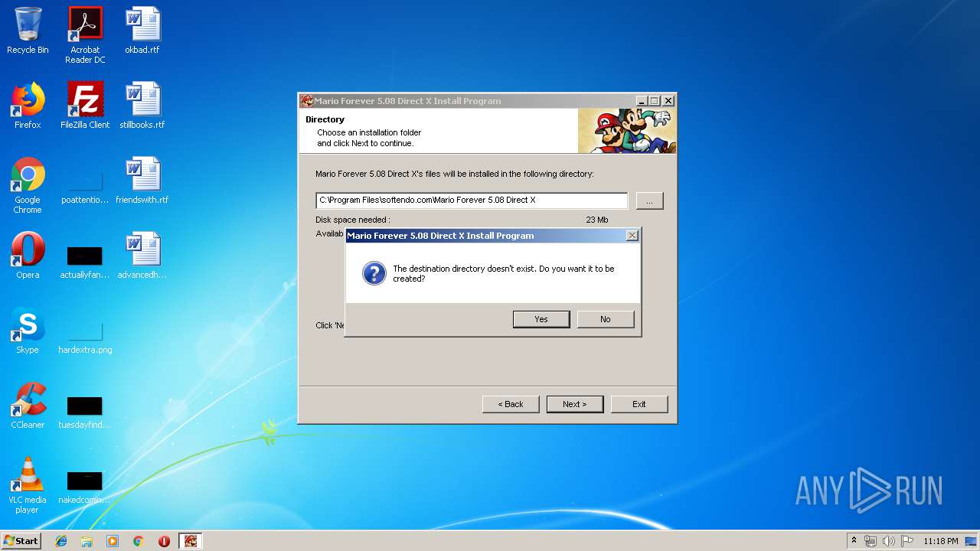Open the Action Center flag icon
The width and height of the screenshot is (980, 551).
click(907, 541)
